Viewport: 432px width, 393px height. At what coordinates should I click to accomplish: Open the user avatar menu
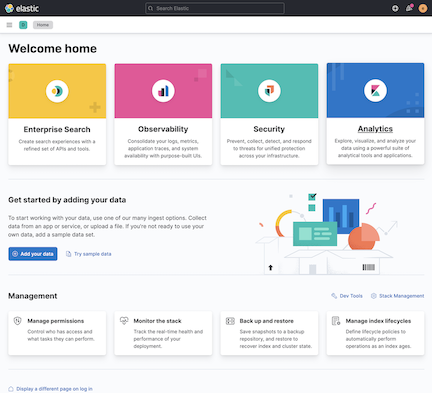pos(423,8)
